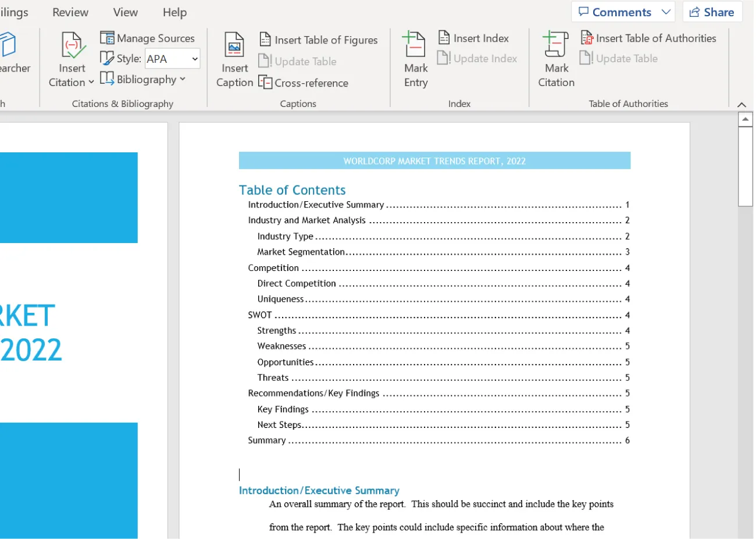
Task: Click the Table of Contents heading
Action: tap(292, 190)
